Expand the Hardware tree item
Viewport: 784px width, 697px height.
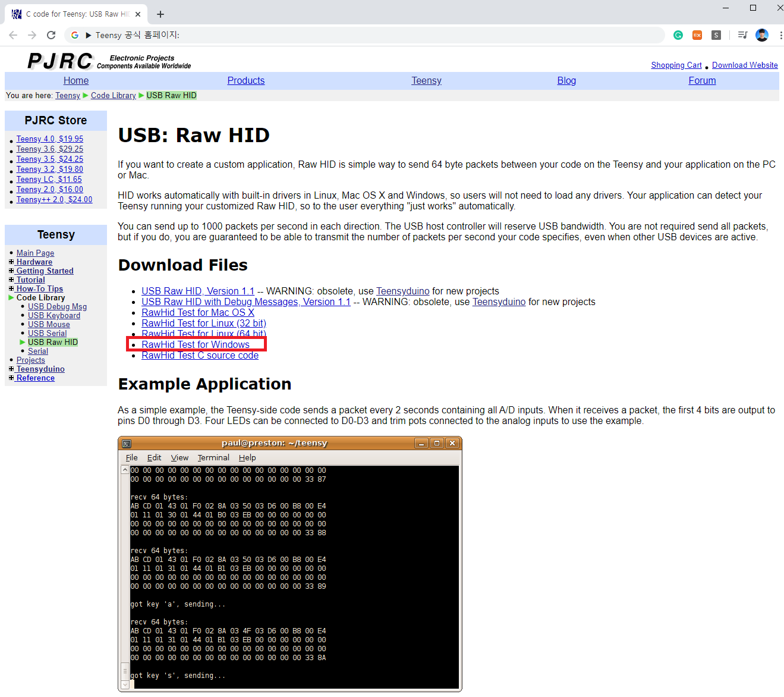[11, 262]
